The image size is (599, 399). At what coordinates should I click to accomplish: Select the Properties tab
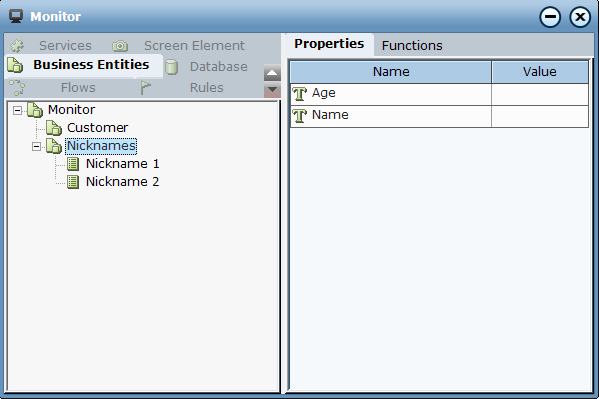click(x=329, y=44)
